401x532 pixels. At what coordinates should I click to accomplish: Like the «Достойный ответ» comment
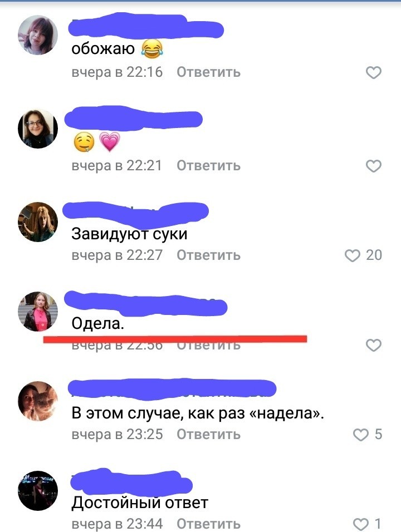[360, 524]
